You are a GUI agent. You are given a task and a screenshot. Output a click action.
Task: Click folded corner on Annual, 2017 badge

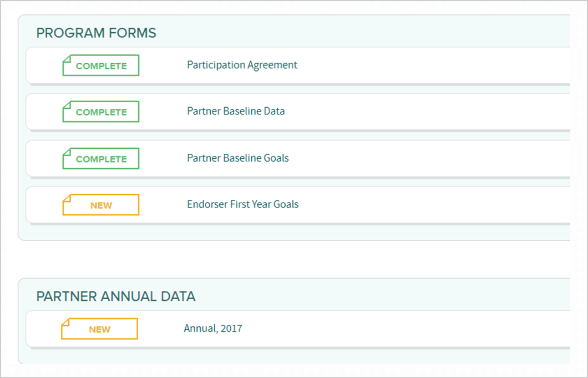[65, 322]
